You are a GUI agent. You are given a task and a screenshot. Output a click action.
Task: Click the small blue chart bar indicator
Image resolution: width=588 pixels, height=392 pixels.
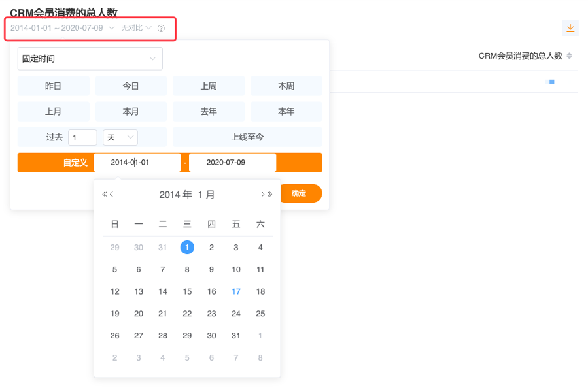pyautogui.click(x=550, y=82)
